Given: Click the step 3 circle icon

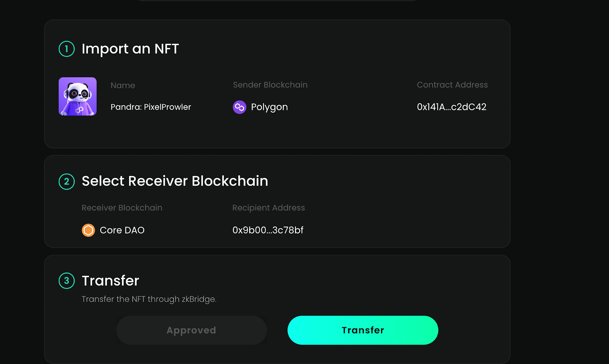Looking at the screenshot, I should click(x=67, y=281).
